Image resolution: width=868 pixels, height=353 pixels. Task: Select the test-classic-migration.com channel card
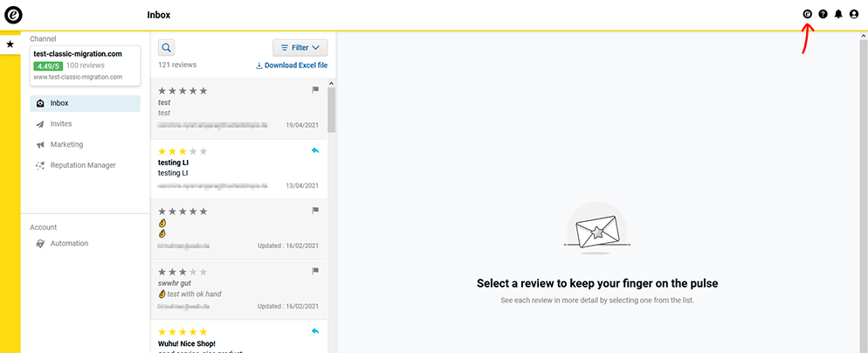[x=85, y=66]
